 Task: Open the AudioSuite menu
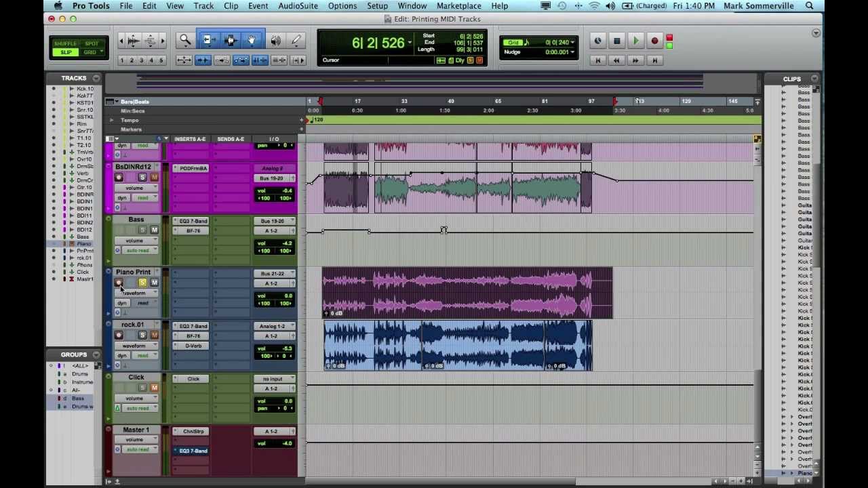point(298,6)
